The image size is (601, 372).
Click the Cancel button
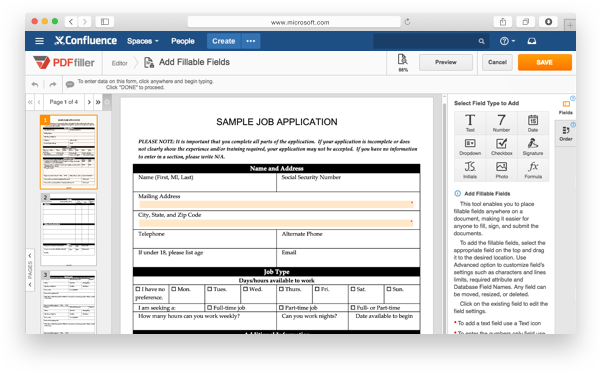497,62
